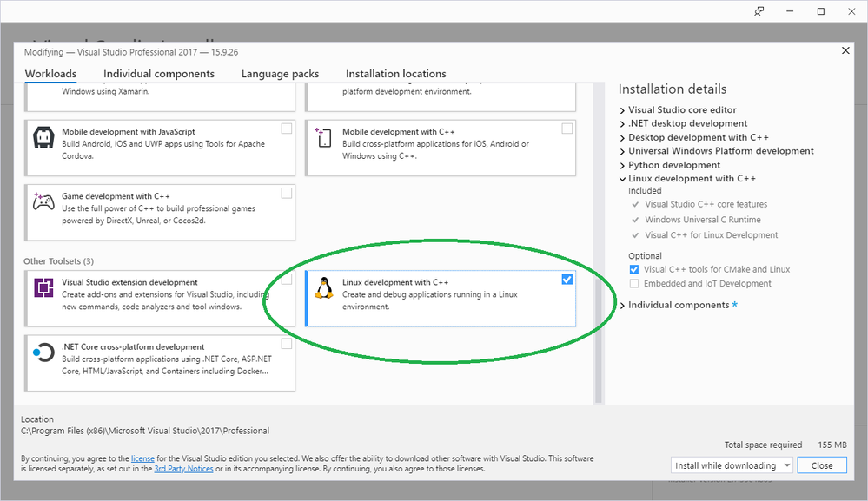Check Embedded and IoT Development option

pyautogui.click(x=634, y=283)
